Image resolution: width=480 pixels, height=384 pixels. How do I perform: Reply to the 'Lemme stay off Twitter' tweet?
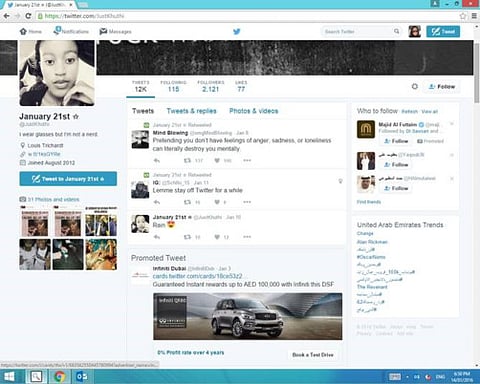(157, 202)
